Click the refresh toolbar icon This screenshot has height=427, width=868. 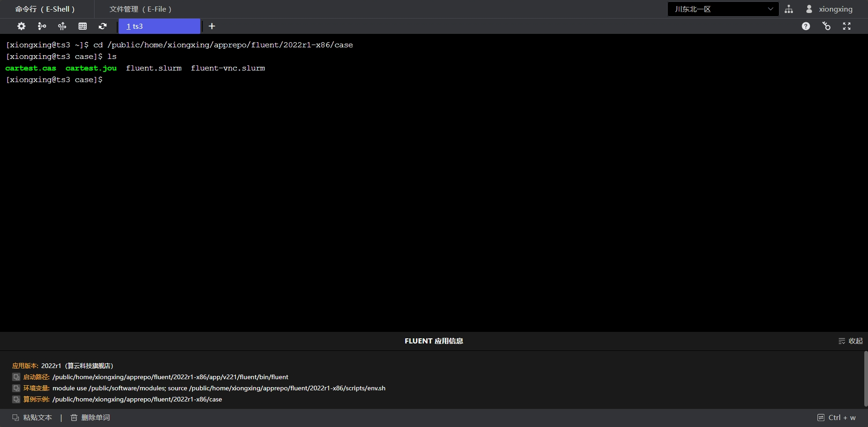(103, 26)
